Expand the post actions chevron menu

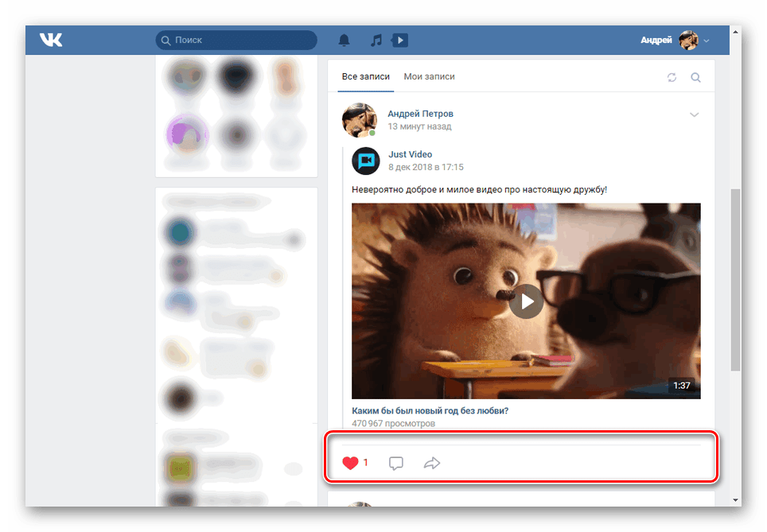(x=694, y=115)
